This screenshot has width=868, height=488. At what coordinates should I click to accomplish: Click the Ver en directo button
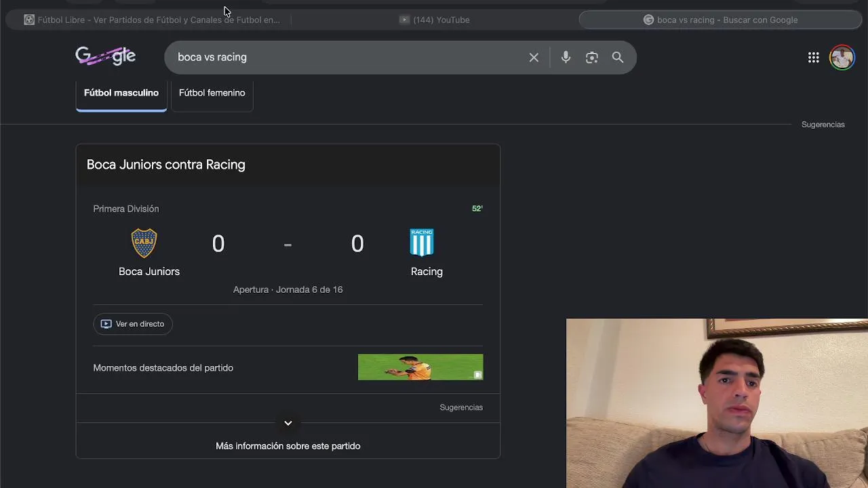click(133, 324)
